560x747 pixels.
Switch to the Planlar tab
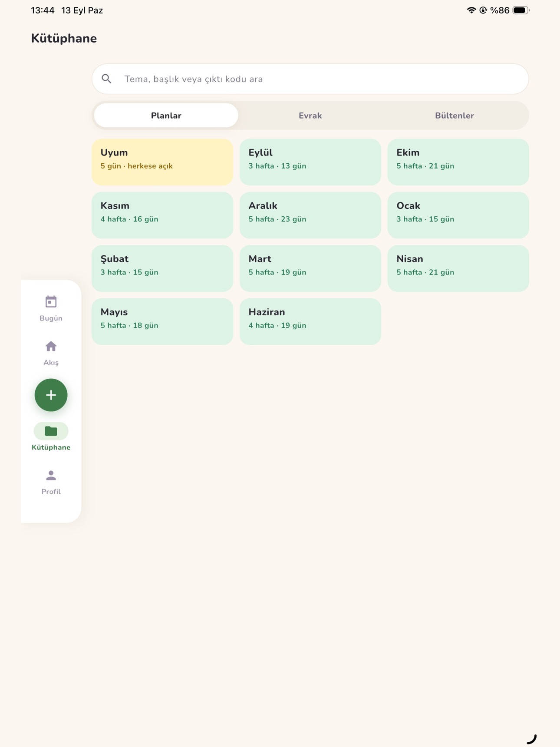[166, 116]
